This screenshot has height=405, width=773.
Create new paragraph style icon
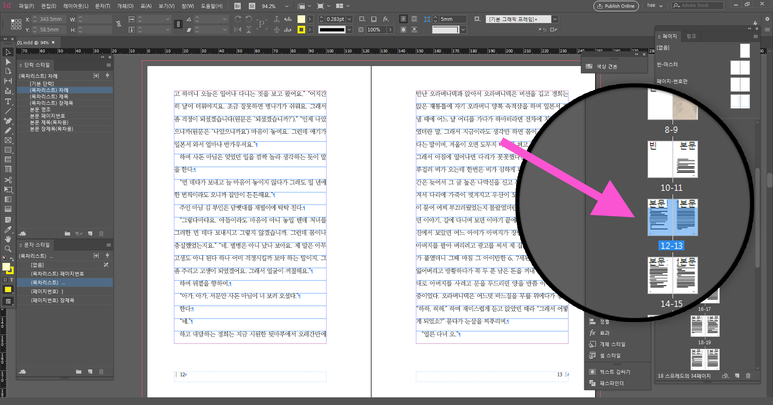(x=90, y=234)
